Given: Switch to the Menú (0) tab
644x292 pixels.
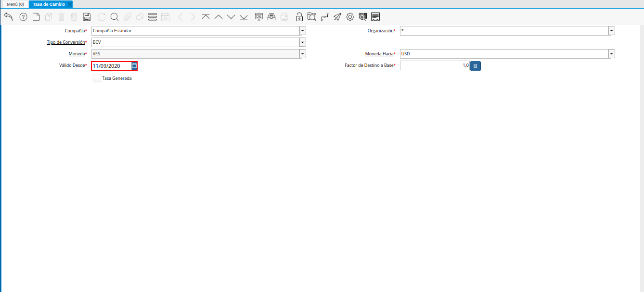Looking at the screenshot, I should pyautogui.click(x=15, y=4).
